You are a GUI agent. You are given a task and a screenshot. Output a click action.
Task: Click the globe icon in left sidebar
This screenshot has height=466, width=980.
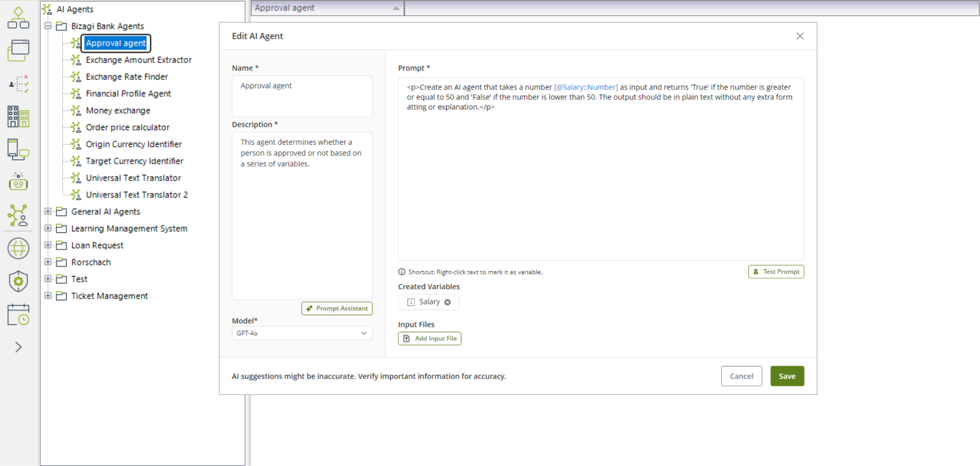pyautogui.click(x=18, y=249)
